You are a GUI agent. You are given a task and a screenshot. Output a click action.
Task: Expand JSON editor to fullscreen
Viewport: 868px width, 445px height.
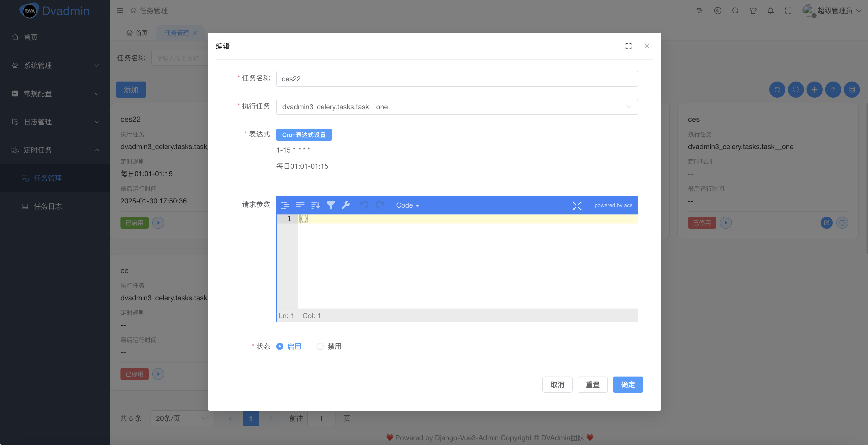(x=577, y=205)
